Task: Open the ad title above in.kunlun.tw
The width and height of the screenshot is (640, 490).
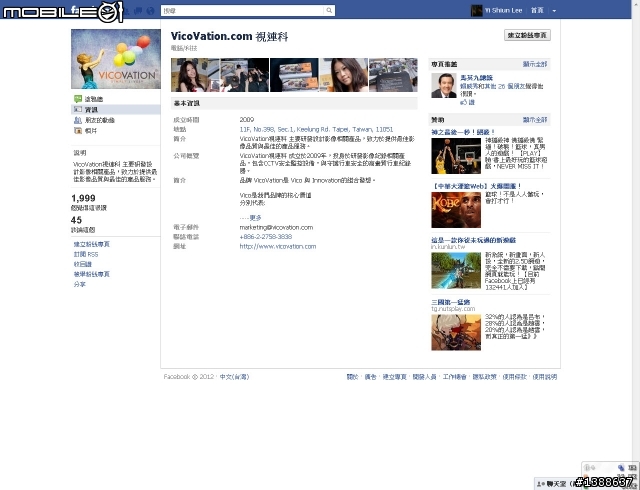Action: 473,240
